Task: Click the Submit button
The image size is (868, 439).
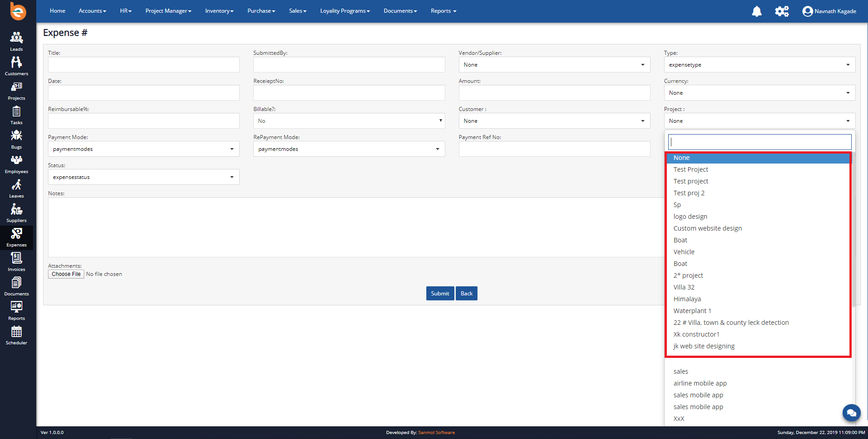Action: tap(440, 294)
